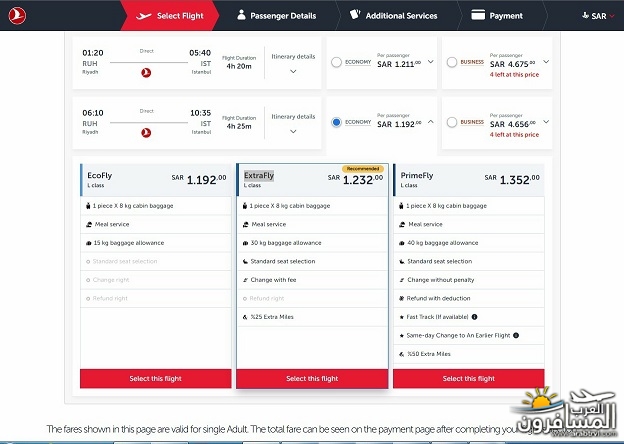Screen dimensions: 624x444
Task: Click the credit card icon beside Payment
Action: click(478, 15)
